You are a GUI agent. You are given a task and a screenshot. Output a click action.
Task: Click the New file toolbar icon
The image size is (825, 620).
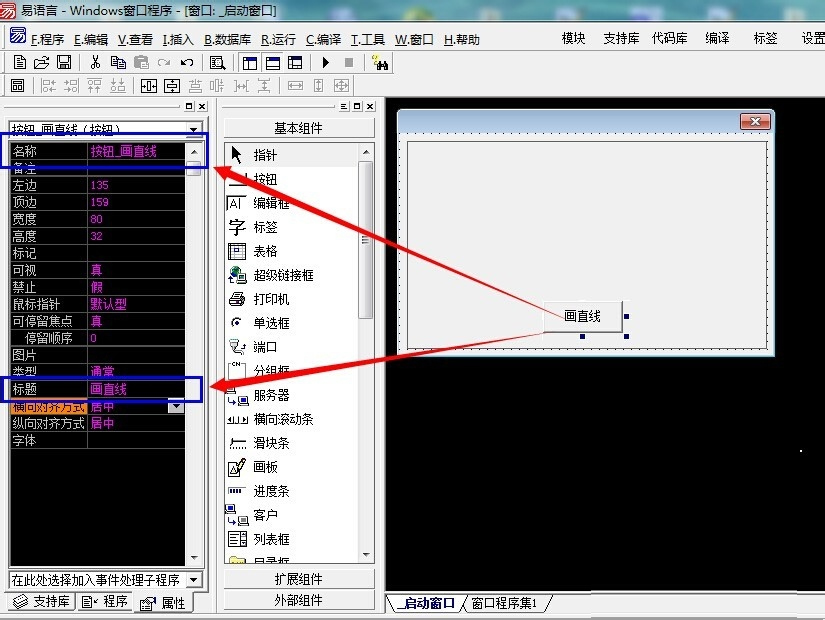[19, 62]
